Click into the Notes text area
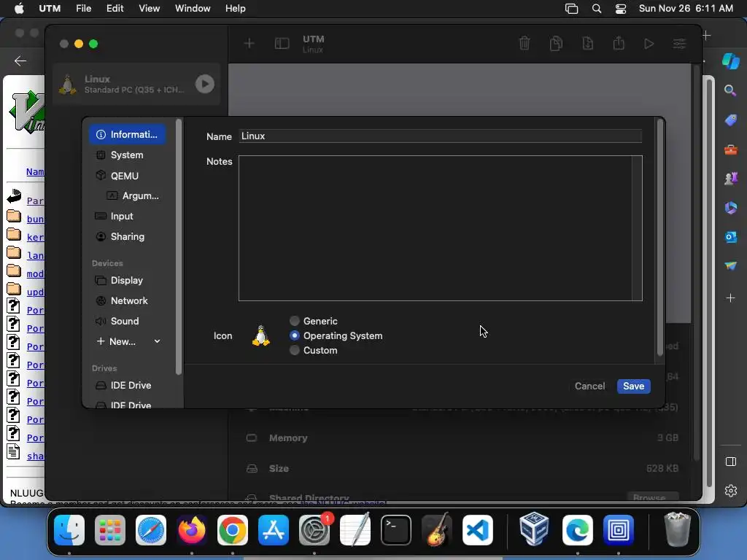 440,228
